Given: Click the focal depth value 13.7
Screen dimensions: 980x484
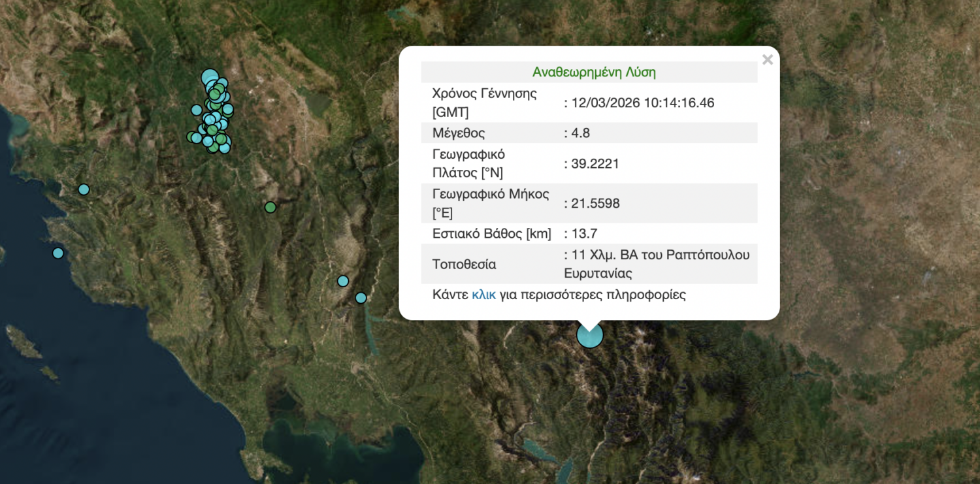Looking at the screenshot, I should (x=584, y=234).
